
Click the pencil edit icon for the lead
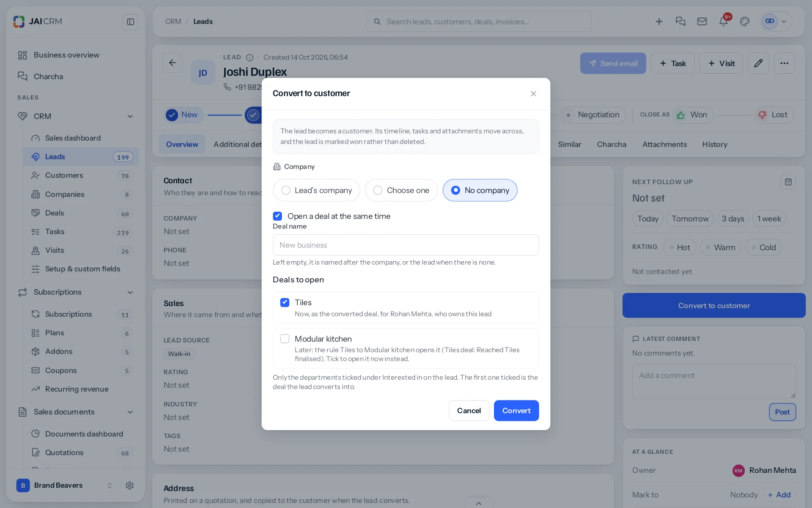[x=758, y=63]
